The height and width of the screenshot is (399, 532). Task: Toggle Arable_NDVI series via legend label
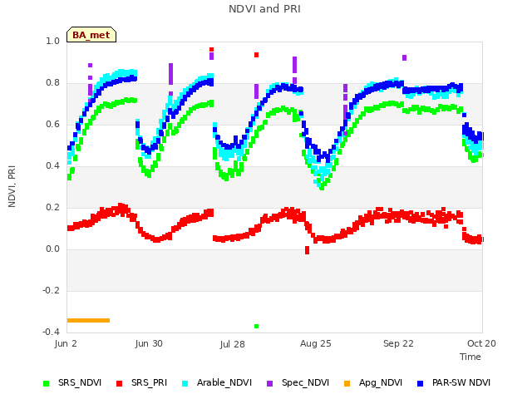(224, 382)
